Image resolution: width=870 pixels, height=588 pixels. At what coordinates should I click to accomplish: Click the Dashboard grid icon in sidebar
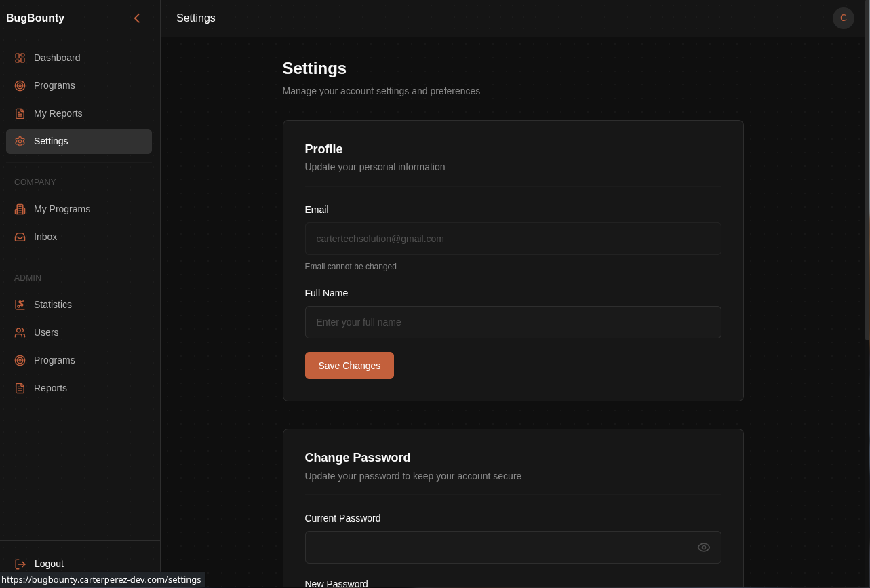pyautogui.click(x=20, y=58)
